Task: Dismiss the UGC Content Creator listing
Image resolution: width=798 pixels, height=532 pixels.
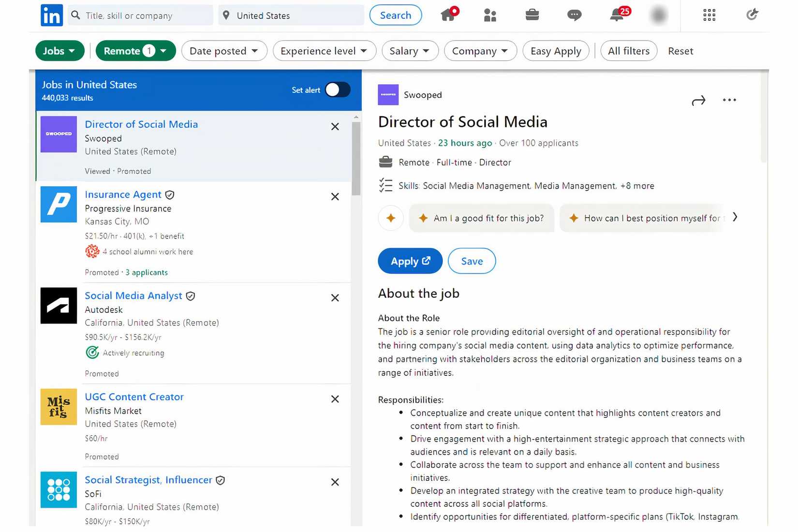Action: 335,399
